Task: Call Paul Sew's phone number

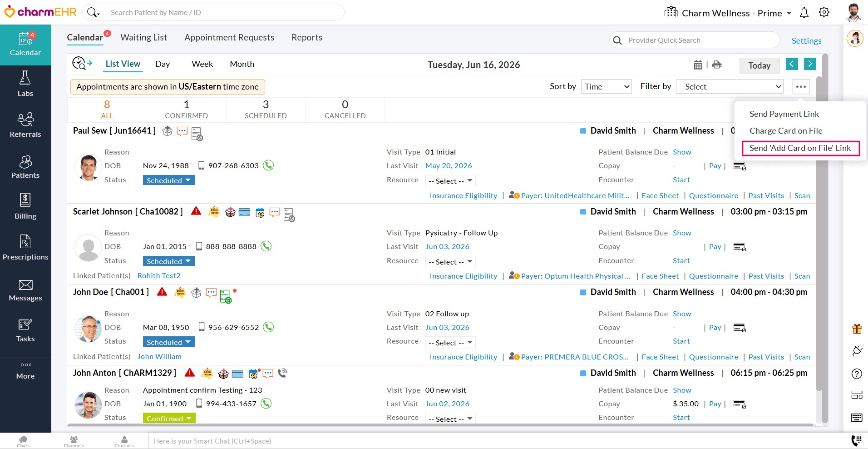Action: tap(268, 165)
